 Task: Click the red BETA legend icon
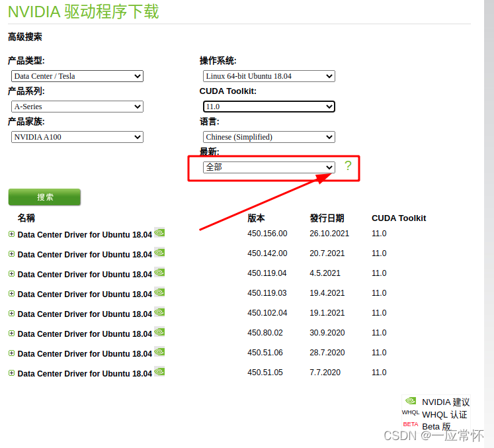[x=411, y=424]
